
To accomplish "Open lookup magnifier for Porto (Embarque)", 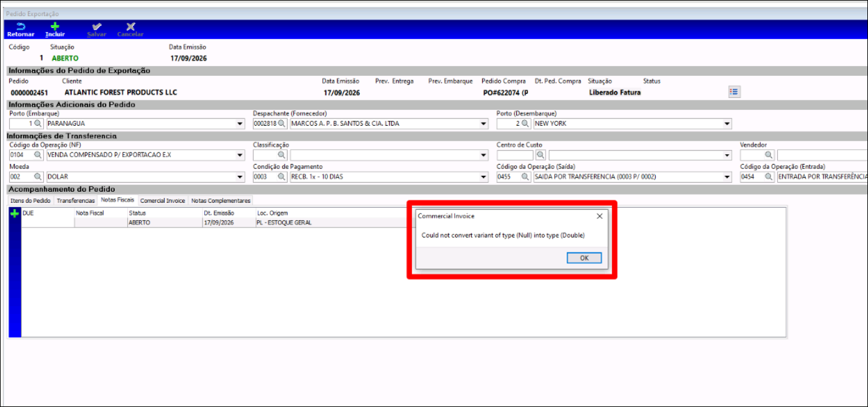I will point(38,123).
